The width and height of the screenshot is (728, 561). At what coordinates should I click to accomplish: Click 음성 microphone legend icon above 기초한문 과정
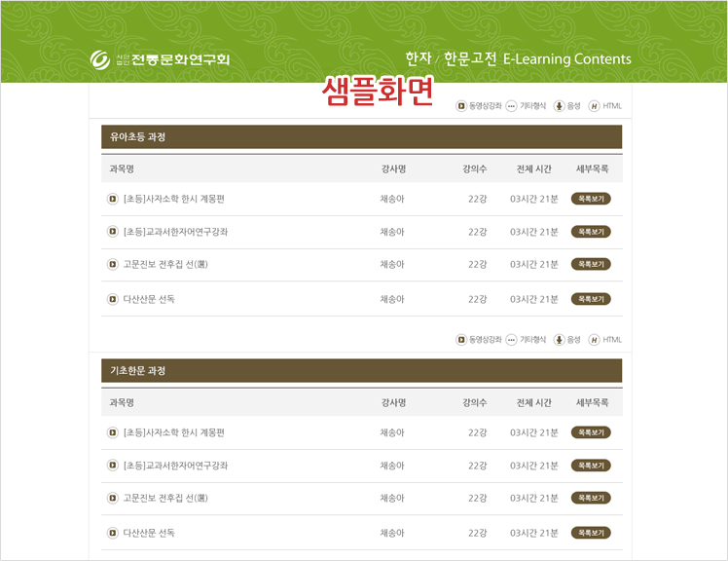pos(559,340)
